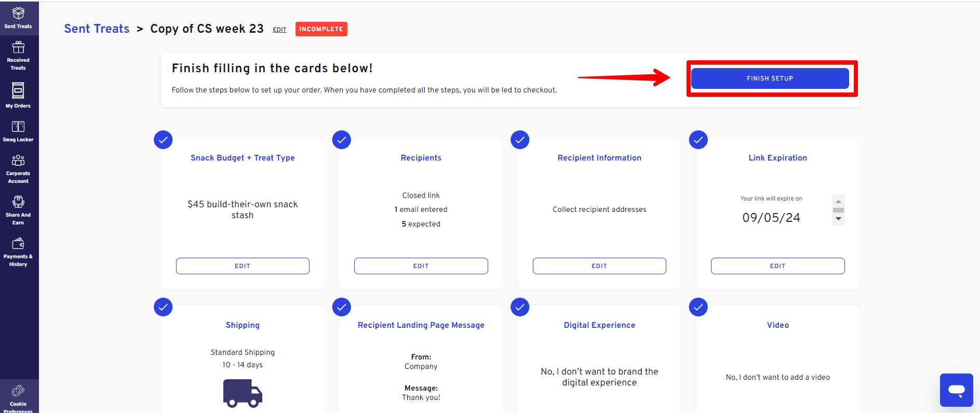Open Cookie Preferences icon
Image resolution: width=980 pixels, height=413 pixels.
click(18, 391)
